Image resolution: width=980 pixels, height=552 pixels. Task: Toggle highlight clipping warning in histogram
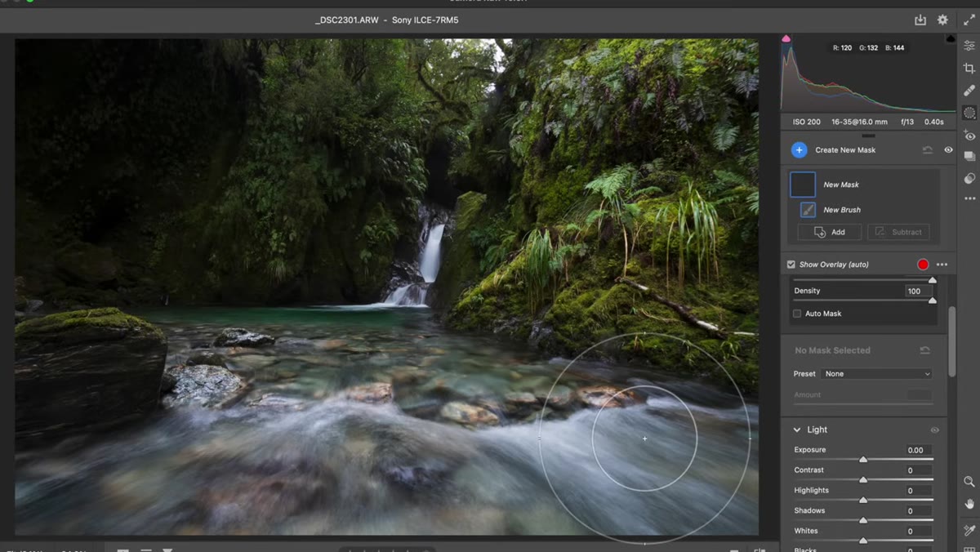tap(951, 38)
